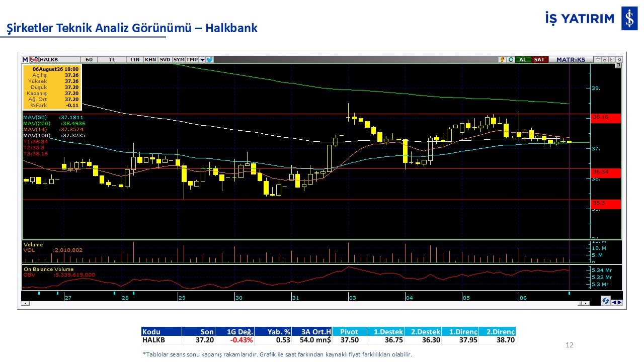Click the 06 date marker on time axis

[x=523, y=298]
